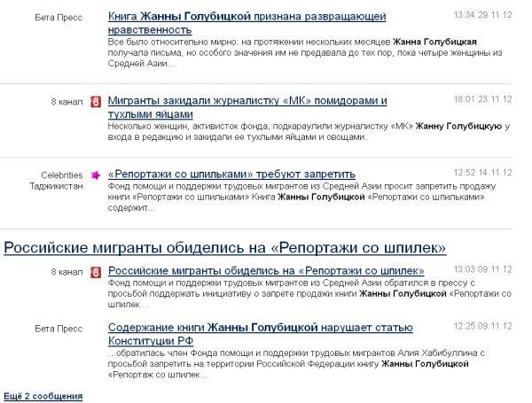Open headline about migrants throwing tomatoes
This screenshot has height=403, width=532.
tap(247, 107)
